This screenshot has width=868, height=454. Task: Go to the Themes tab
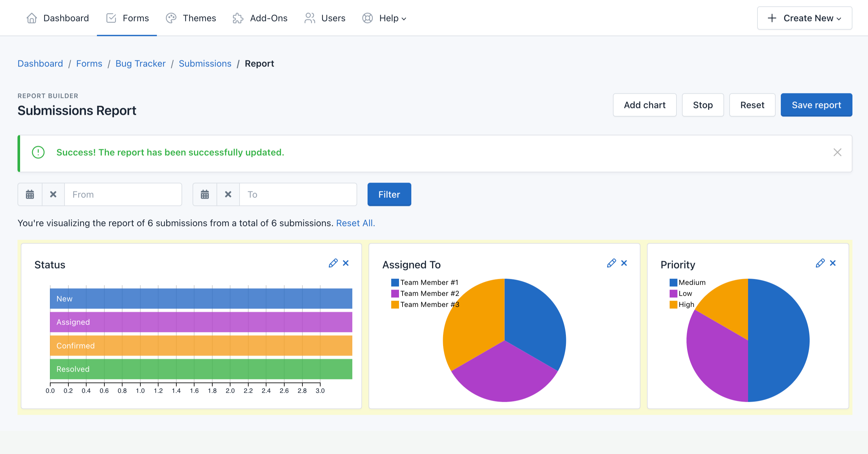191,18
